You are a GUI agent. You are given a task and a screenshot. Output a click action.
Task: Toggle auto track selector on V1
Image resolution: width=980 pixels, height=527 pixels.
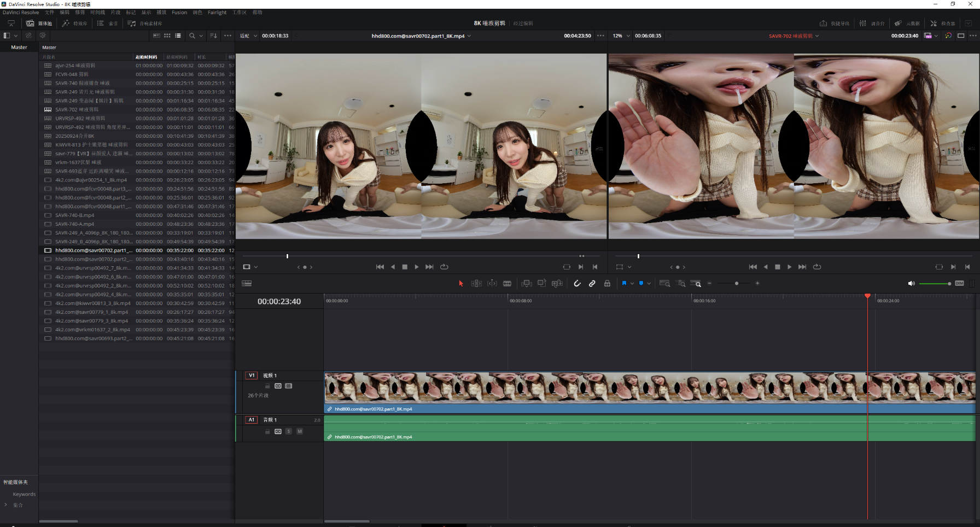point(278,386)
